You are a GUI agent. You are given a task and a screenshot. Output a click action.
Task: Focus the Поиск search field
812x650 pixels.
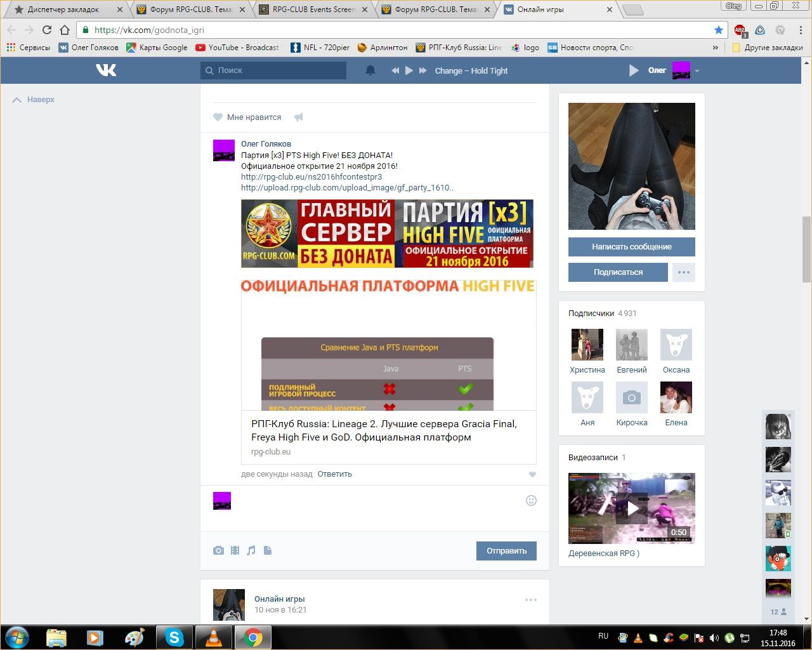[x=273, y=70]
